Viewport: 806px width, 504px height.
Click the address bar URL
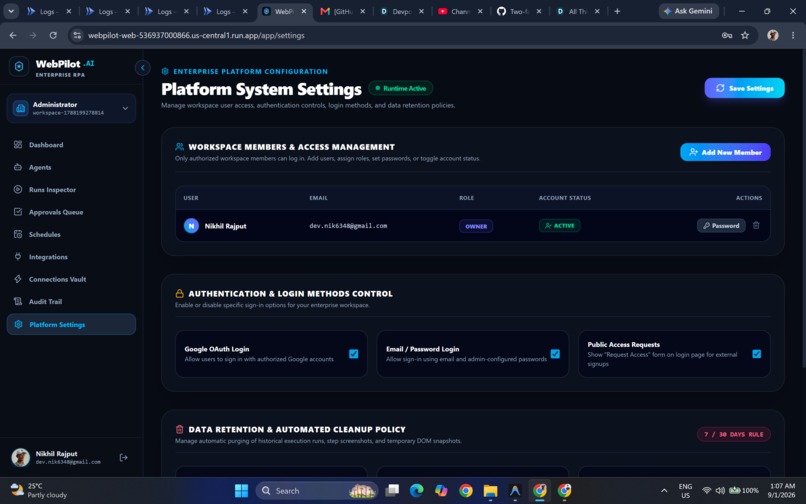click(x=196, y=35)
